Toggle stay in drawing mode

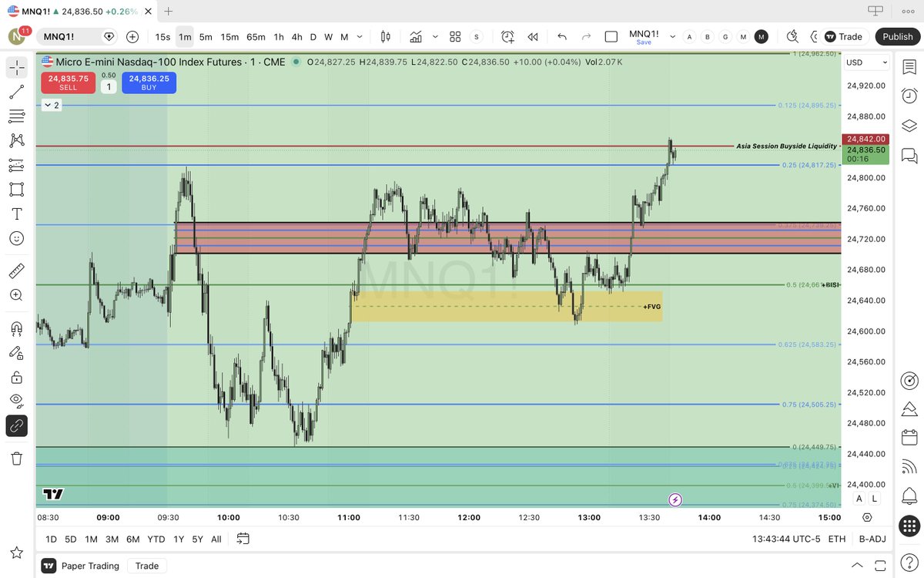coord(16,352)
